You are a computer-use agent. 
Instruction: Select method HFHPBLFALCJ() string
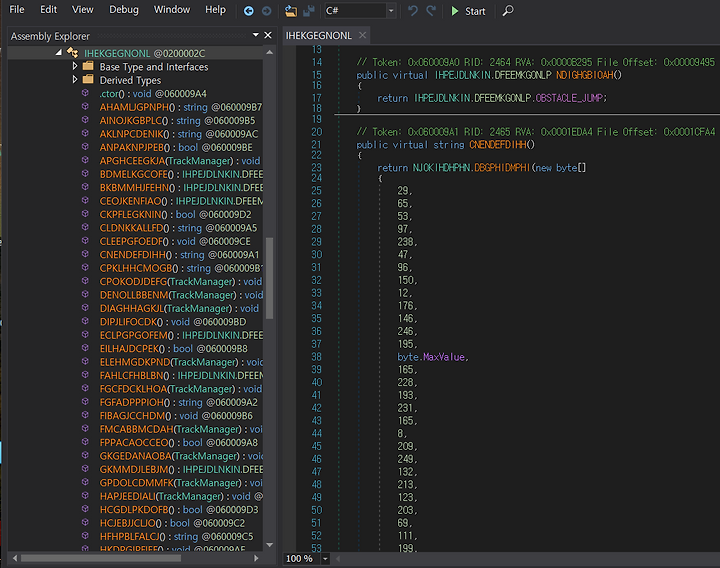176,536
